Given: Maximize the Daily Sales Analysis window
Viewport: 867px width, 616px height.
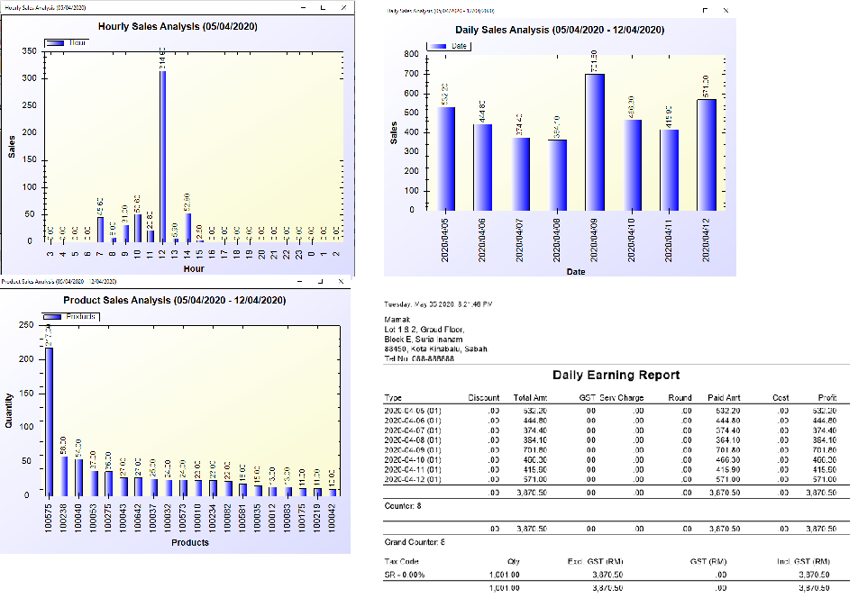Looking at the screenshot, I should coord(705,10).
